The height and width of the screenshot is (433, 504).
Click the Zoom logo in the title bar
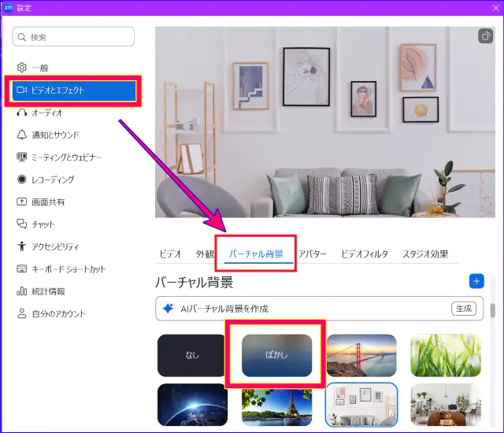pyautogui.click(x=8, y=8)
